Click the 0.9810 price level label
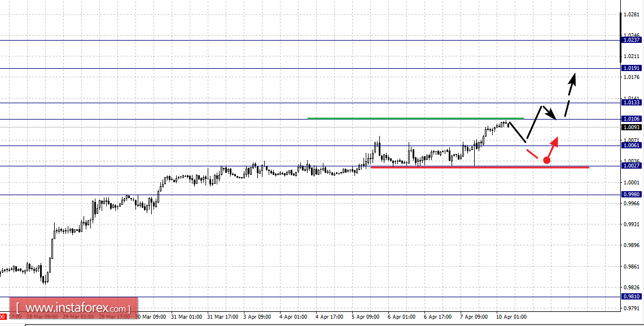The width and height of the screenshot is (644, 326). [x=631, y=297]
